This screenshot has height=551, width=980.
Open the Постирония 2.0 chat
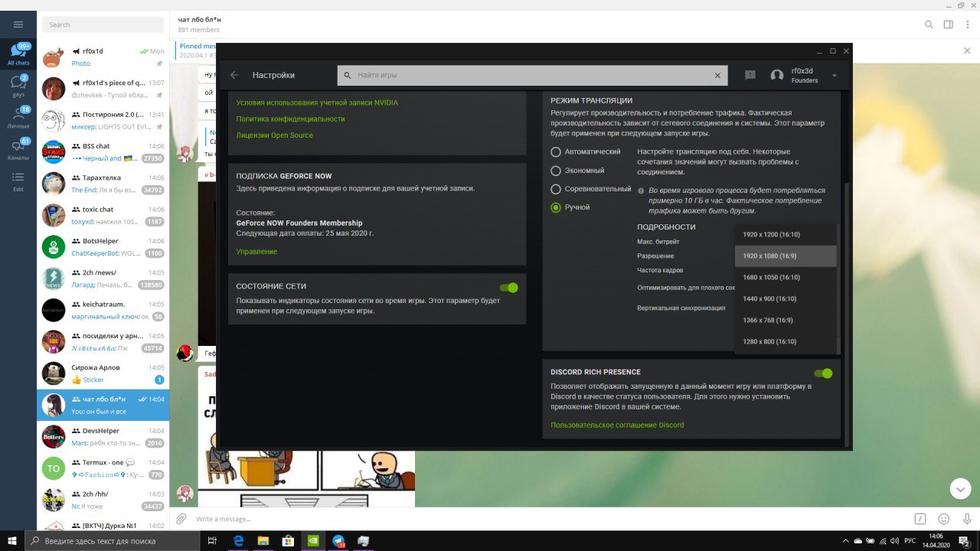[103, 120]
